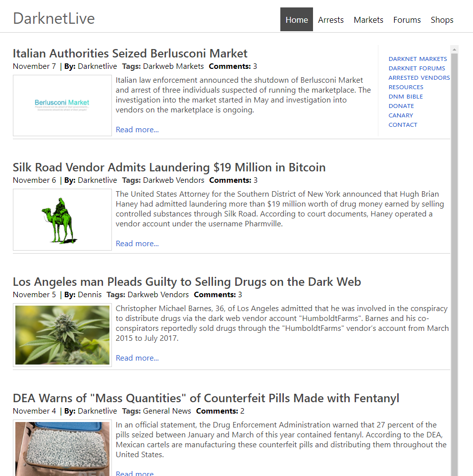
Task: Click 'Comments: 2' on the DEA post
Action: (220, 411)
